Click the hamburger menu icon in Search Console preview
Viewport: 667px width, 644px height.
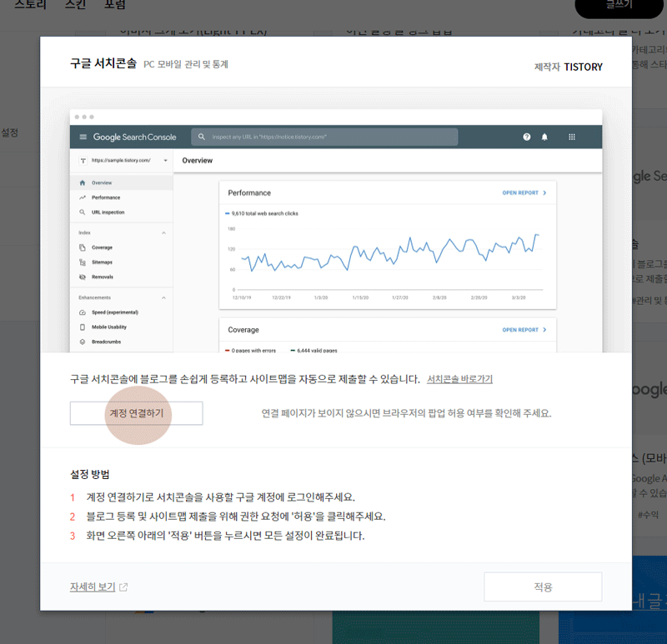tap(83, 137)
